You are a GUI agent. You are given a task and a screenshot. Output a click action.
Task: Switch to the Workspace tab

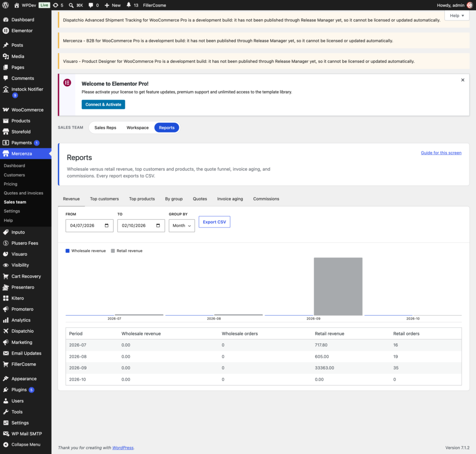[138, 127]
